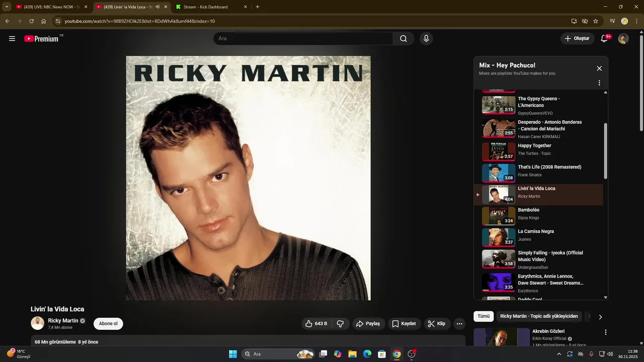Open the volume control in system tray
Screen dimensions: 644x362
[610, 354]
